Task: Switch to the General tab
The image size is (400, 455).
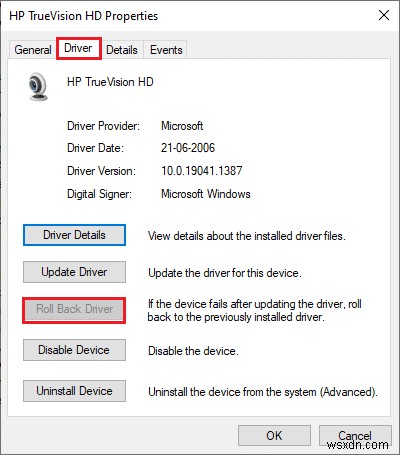Action: [33, 50]
